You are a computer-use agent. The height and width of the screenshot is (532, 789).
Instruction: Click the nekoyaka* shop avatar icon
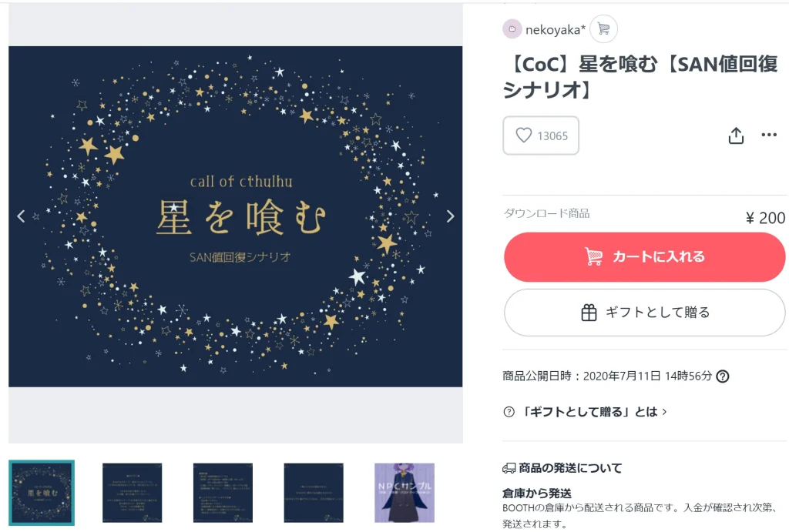pos(512,29)
